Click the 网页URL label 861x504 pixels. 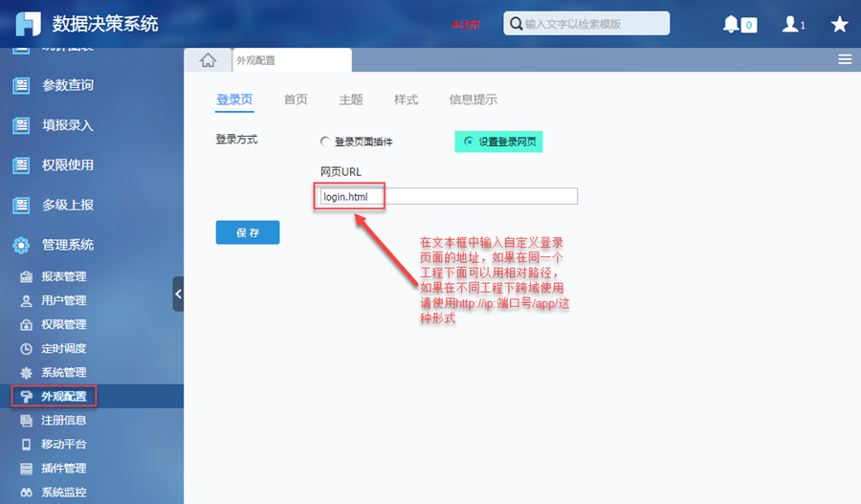click(341, 172)
